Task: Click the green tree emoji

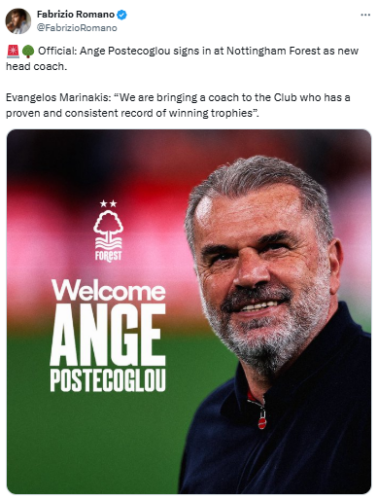Action: point(28,51)
